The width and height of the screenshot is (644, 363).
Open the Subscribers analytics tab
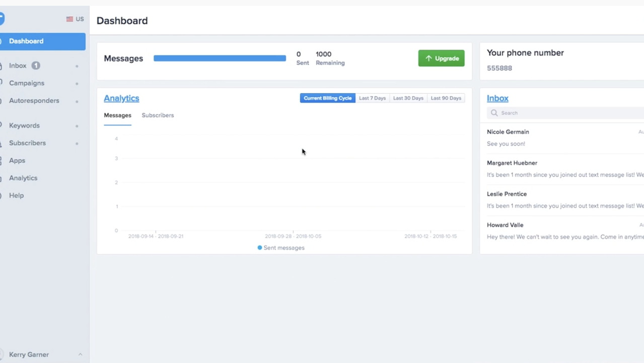[158, 115]
